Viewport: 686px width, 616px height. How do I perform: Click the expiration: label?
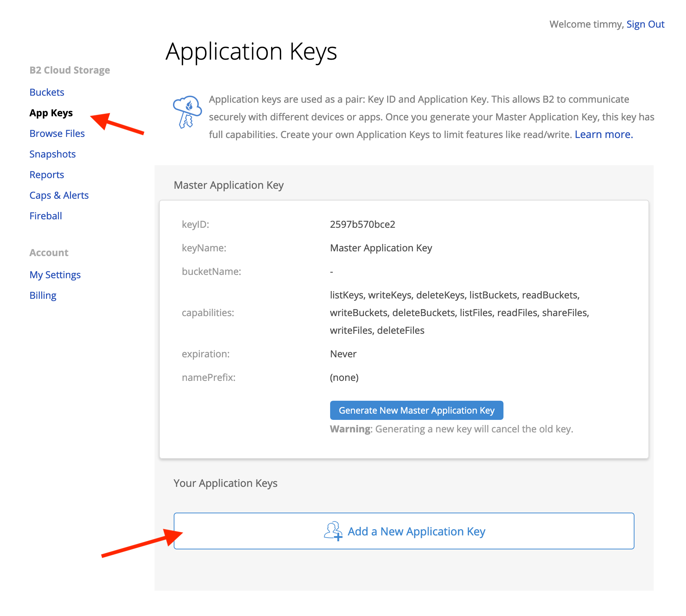pyautogui.click(x=205, y=354)
